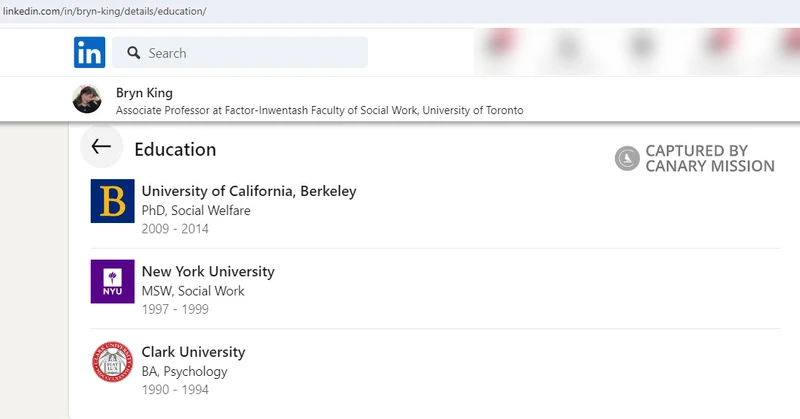Select the BA, Psychology entry
Image resolution: width=800 pixels, height=419 pixels.
click(185, 372)
